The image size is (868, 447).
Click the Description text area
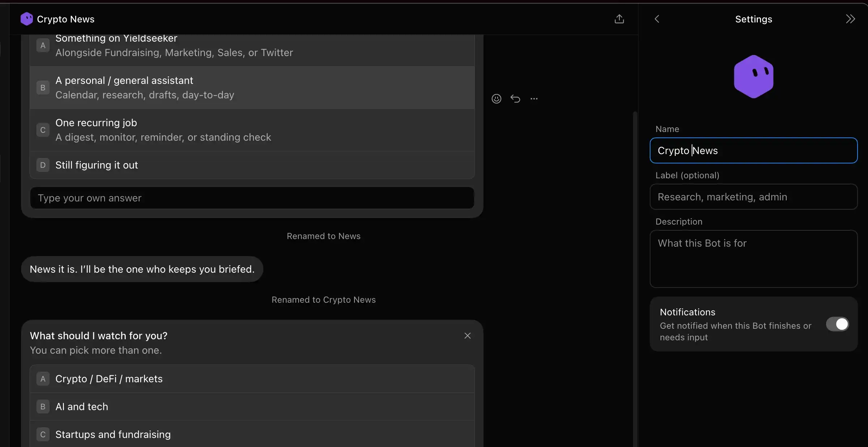[x=753, y=259]
